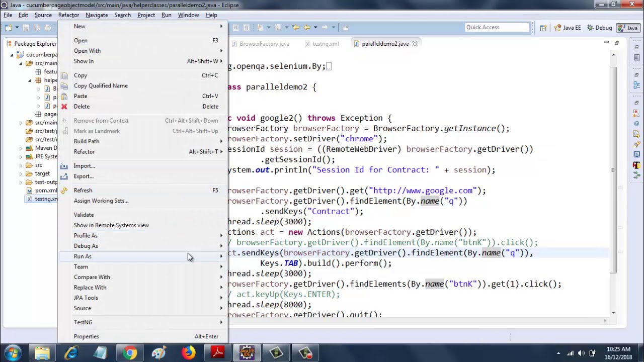Screen dimensions: 644x362
Task: Expand the TestNG submenu arrow
Action: point(221,322)
